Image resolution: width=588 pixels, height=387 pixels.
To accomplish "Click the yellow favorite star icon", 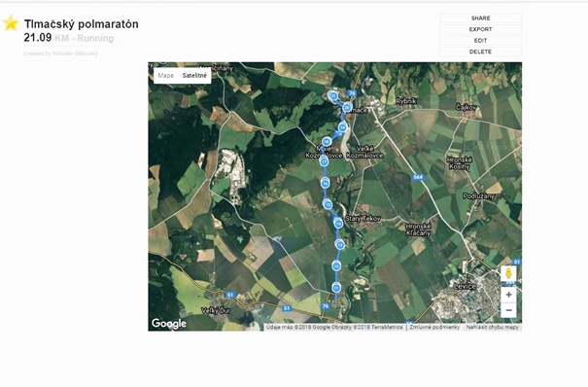I will click(x=11, y=23).
